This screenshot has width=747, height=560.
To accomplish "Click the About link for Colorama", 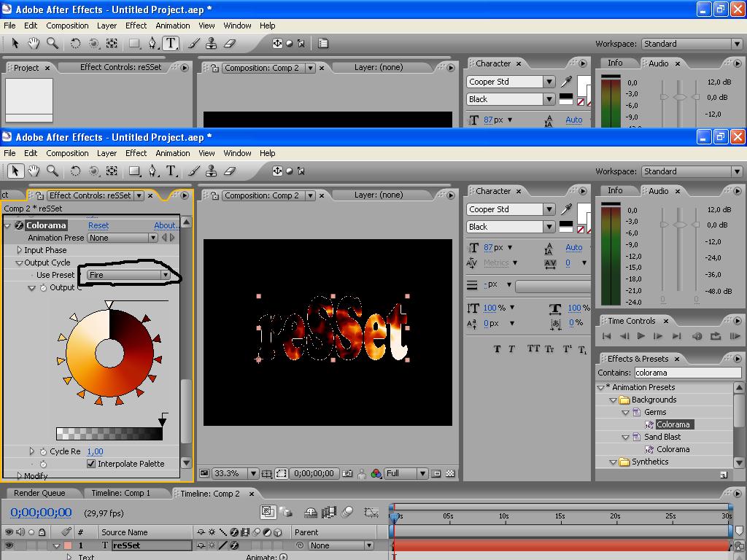I will pyautogui.click(x=166, y=225).
